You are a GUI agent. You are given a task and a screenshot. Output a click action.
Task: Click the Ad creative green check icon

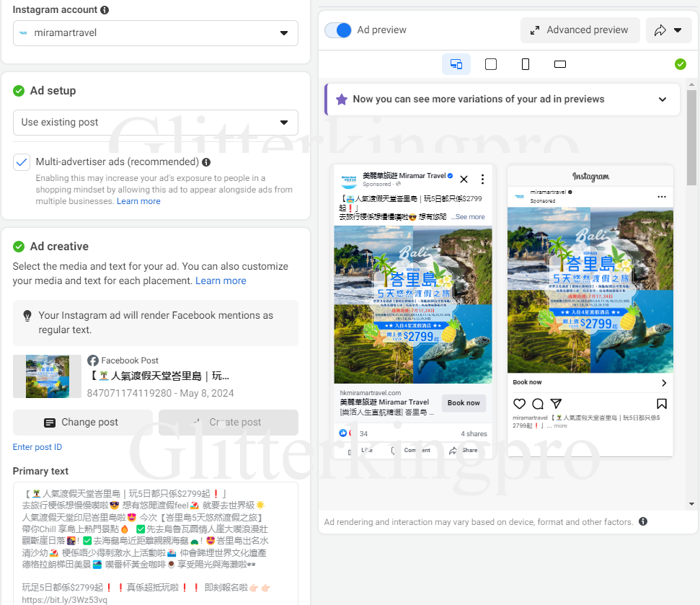(x=19, y=247)
